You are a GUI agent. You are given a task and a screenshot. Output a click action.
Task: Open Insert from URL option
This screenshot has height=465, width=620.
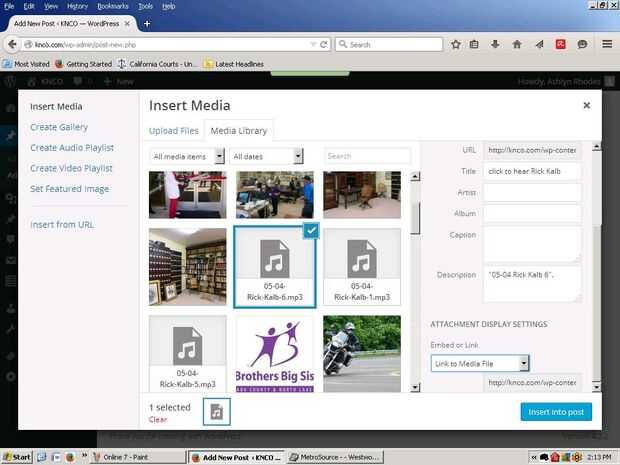tap(62, 225)
